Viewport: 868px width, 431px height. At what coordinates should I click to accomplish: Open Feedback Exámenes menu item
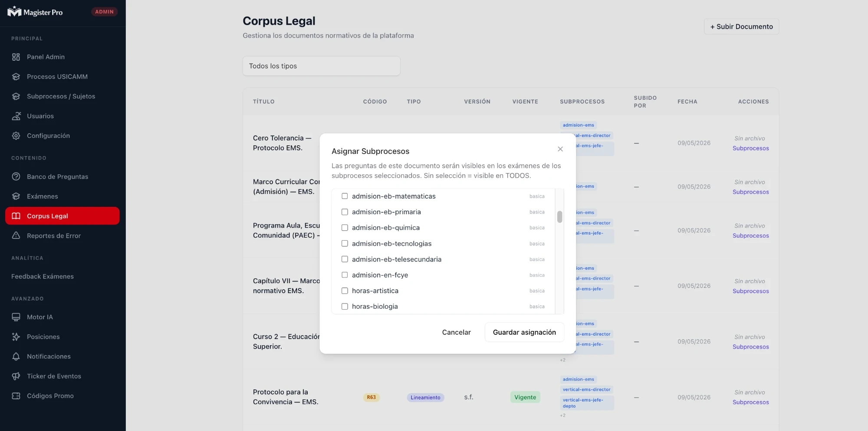[43, 277]
